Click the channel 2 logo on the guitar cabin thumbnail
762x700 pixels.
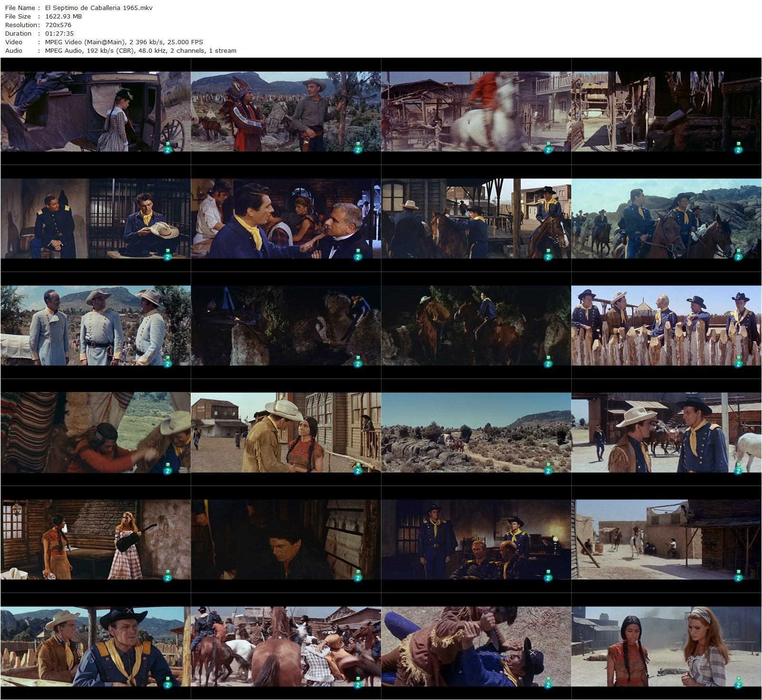(x=167, y=577)
